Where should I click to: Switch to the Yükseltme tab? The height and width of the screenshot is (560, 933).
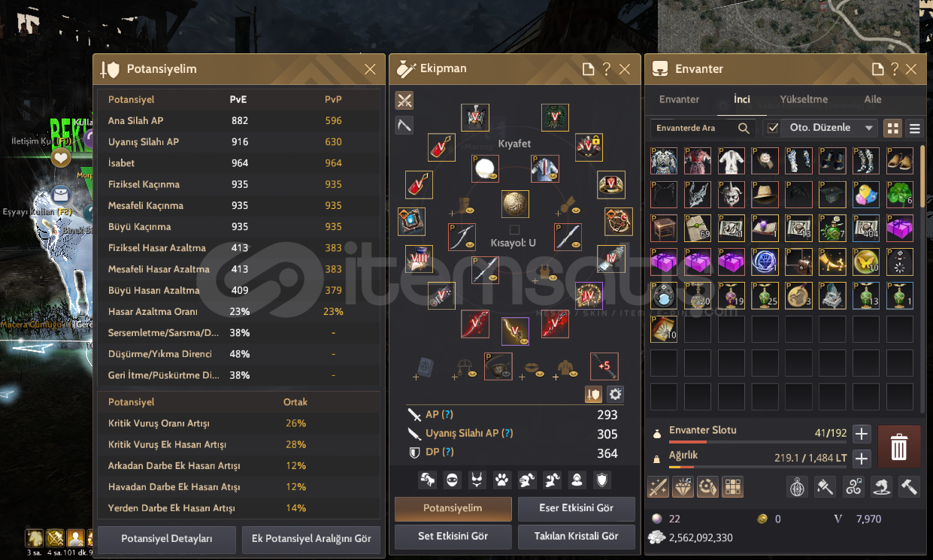click(x=804, y=99)
